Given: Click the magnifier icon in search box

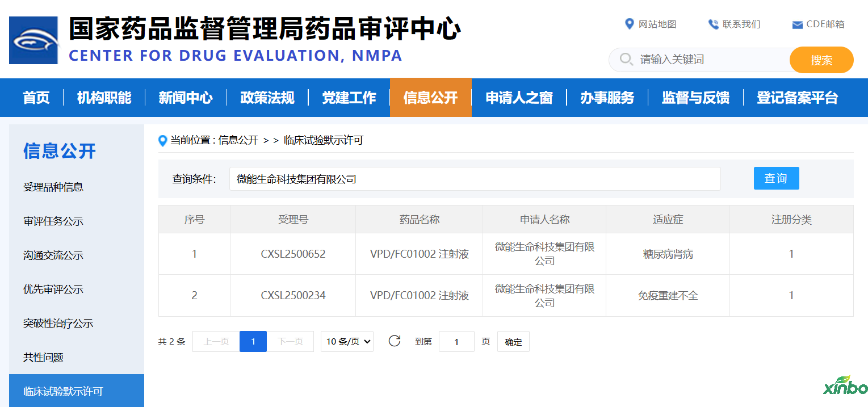Looking at the screenshot, I should [x=626, y=60].
